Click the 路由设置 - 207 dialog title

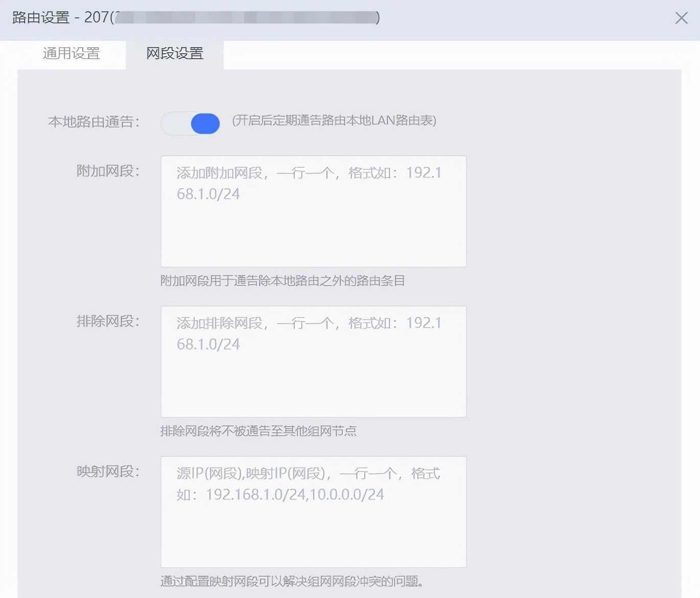coord(196,17)
